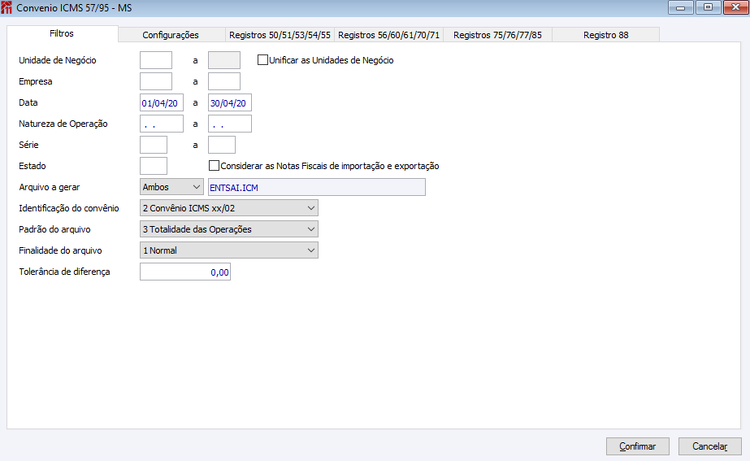Click the second Natureza de Operação field
Viewport: 750px width, 461px height.
(x=230, y=124)
